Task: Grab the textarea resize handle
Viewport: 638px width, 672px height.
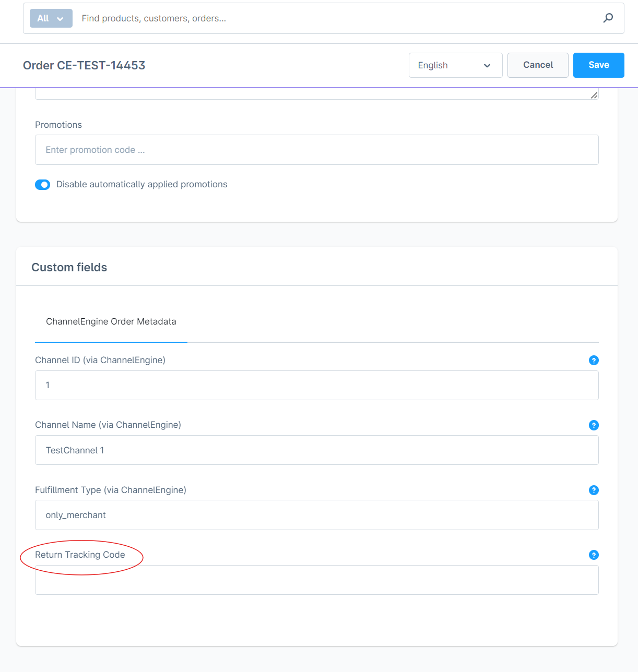Action: click(594, 95)
